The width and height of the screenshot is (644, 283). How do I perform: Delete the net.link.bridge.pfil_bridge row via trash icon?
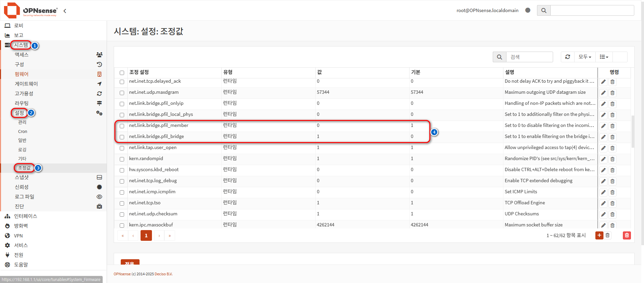click(x=612, y=137)
